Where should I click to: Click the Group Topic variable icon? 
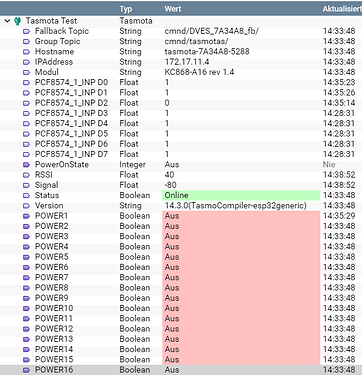pos(26,42)
